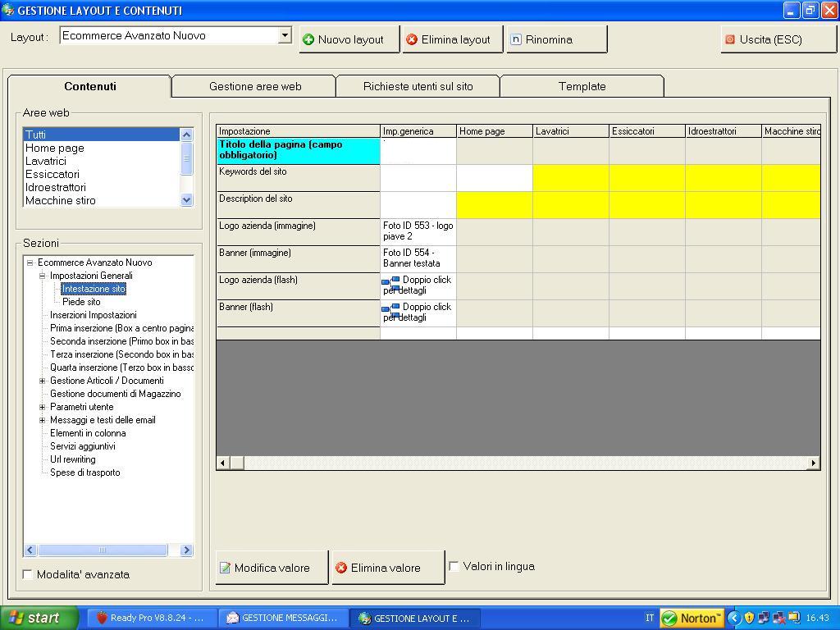Open Ready Pro V8.8.24 taskbar item

pos(150,619)
